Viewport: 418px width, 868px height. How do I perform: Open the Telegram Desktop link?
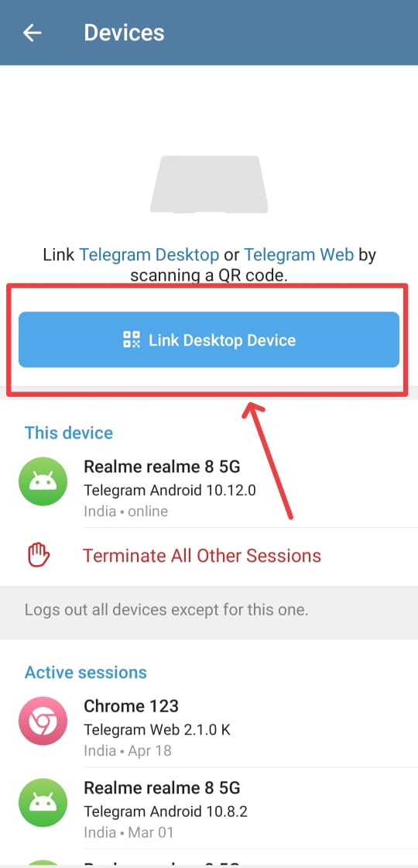[x=149, y=255]
